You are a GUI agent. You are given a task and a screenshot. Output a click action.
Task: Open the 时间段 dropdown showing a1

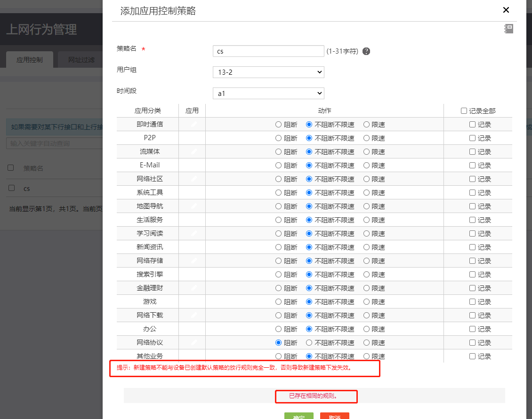(268, 93)
